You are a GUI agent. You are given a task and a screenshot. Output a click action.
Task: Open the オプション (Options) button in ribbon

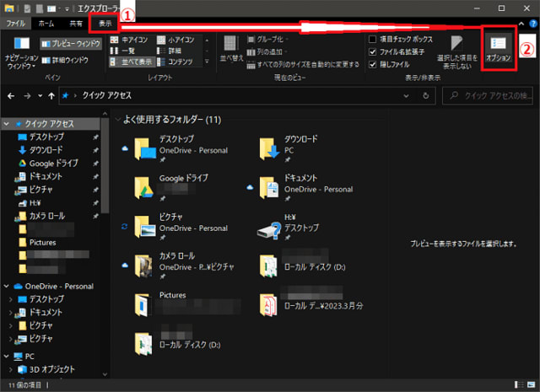point(497,47)
